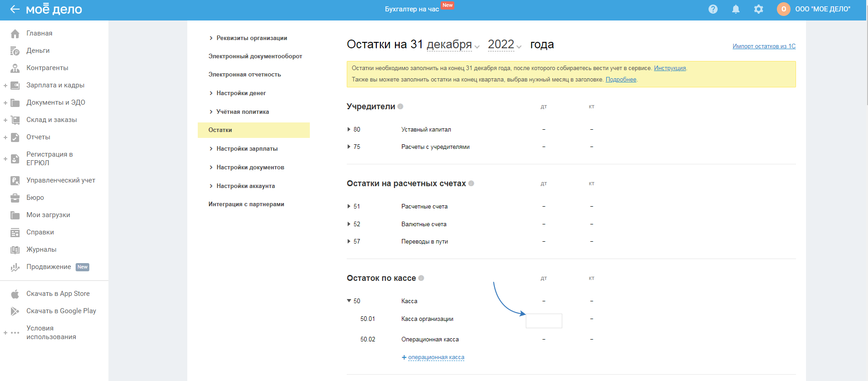Screen dimensions: 868x381
Task: Click the Мои загрузки folder icon
Action: (15, 215)
